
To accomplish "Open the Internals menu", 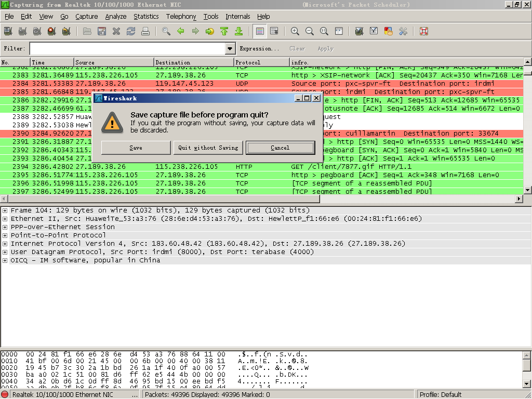I will pos(238,16).
